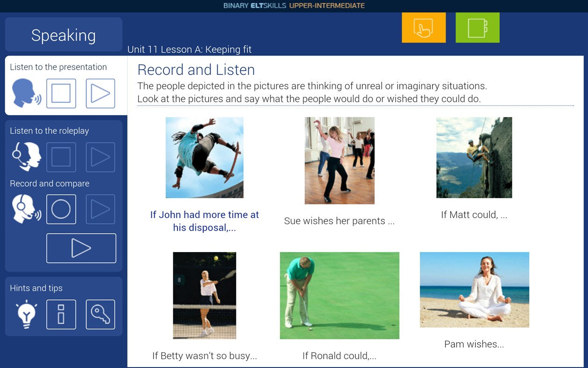Select the Listen to the presentation speaker icon

click(26, 93)
